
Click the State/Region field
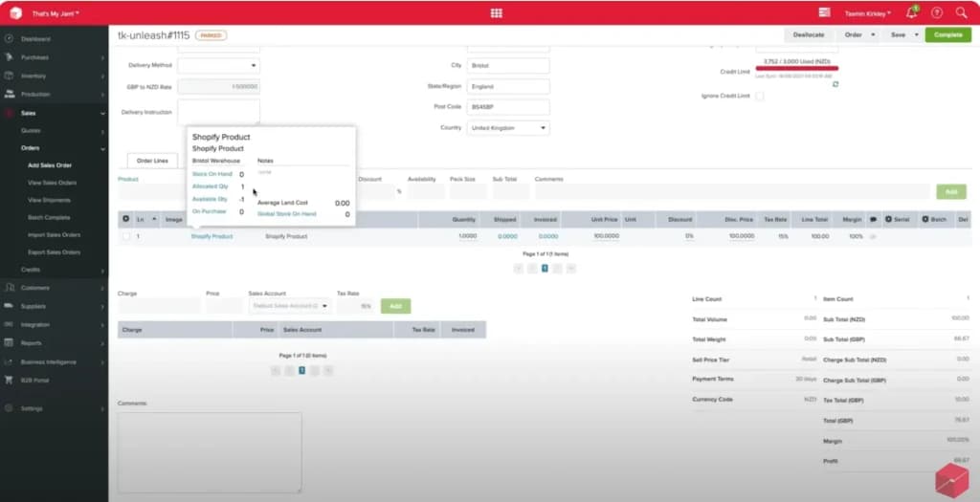[508, 86]
